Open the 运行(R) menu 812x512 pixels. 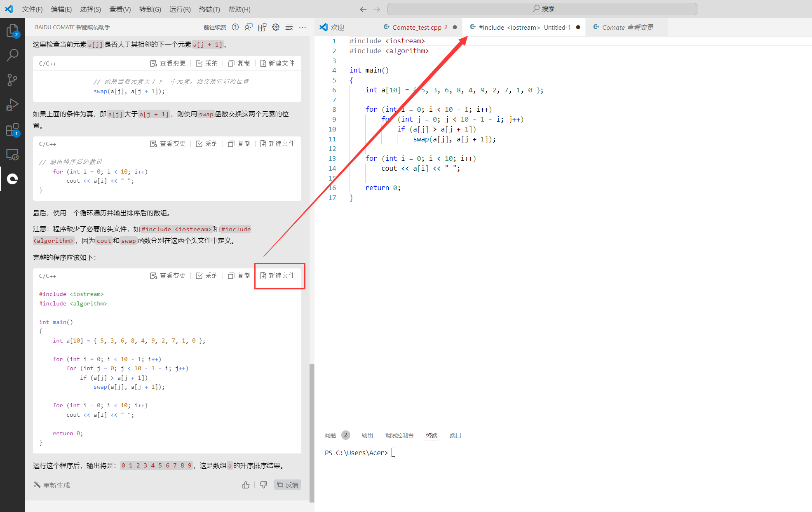[x=180, y=9]
